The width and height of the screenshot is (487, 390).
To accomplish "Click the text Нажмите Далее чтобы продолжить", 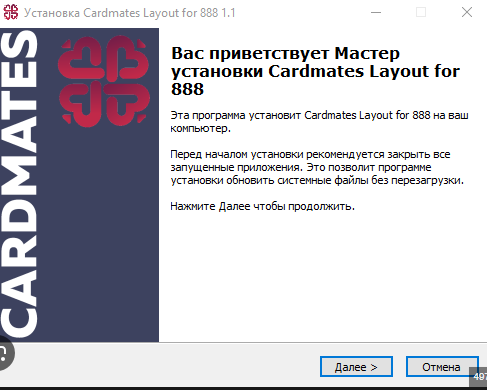I will tap(262, 206).
